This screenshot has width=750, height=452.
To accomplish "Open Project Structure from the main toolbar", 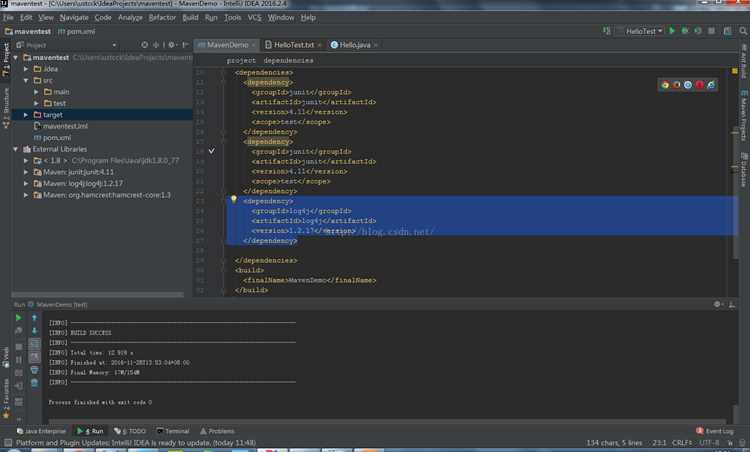I will pyautogui.click(x=728, y=31).
